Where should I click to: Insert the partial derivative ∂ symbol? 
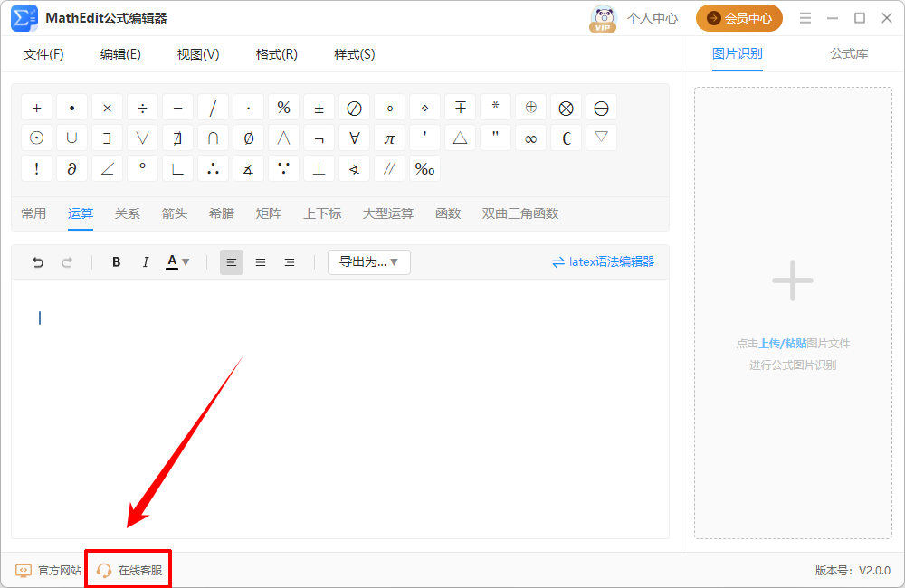click(x=71, y=168)
